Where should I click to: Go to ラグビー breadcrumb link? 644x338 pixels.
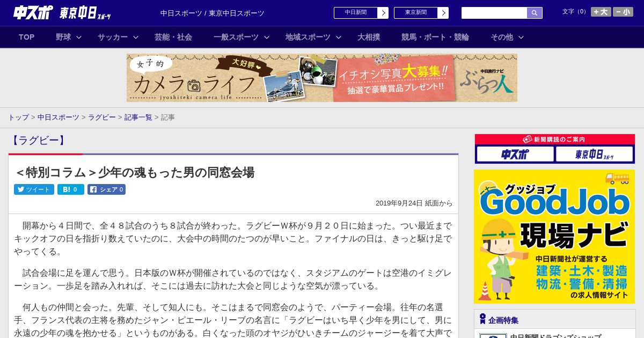click(x=102, y=117)
